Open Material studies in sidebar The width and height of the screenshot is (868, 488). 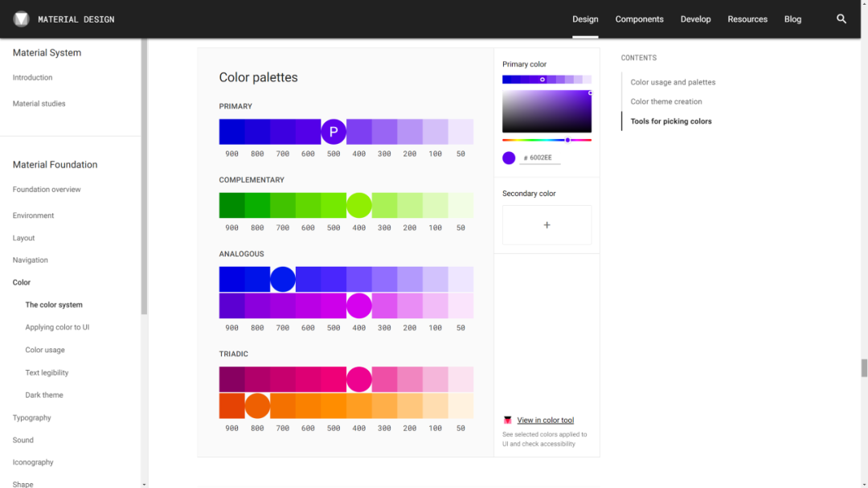point(39,104)
